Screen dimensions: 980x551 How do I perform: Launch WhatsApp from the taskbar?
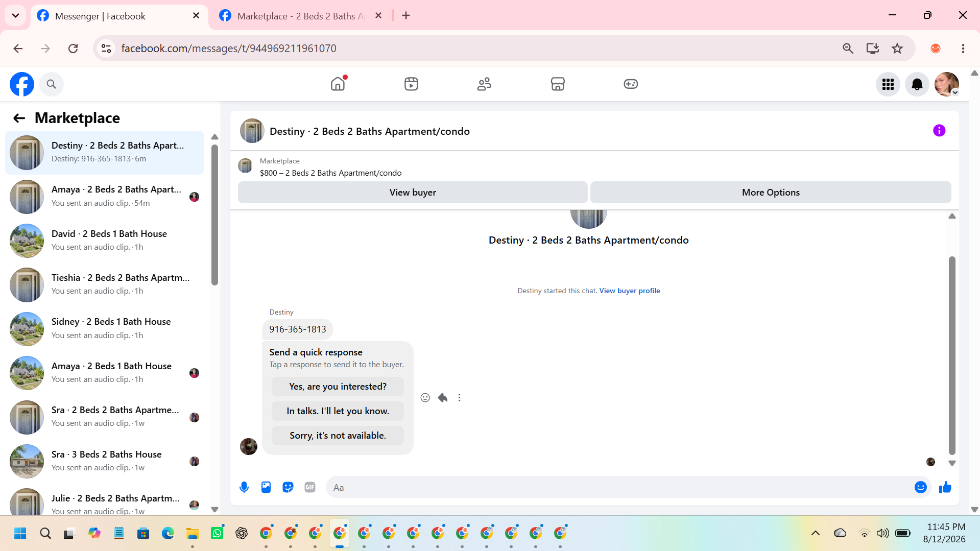[217, 534]
